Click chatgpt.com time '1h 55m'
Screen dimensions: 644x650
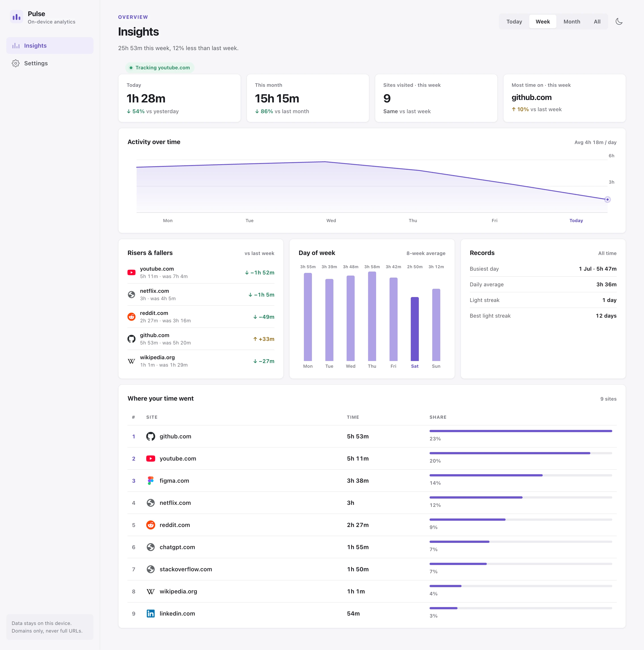pyautogui.click(x=358, y=547)
